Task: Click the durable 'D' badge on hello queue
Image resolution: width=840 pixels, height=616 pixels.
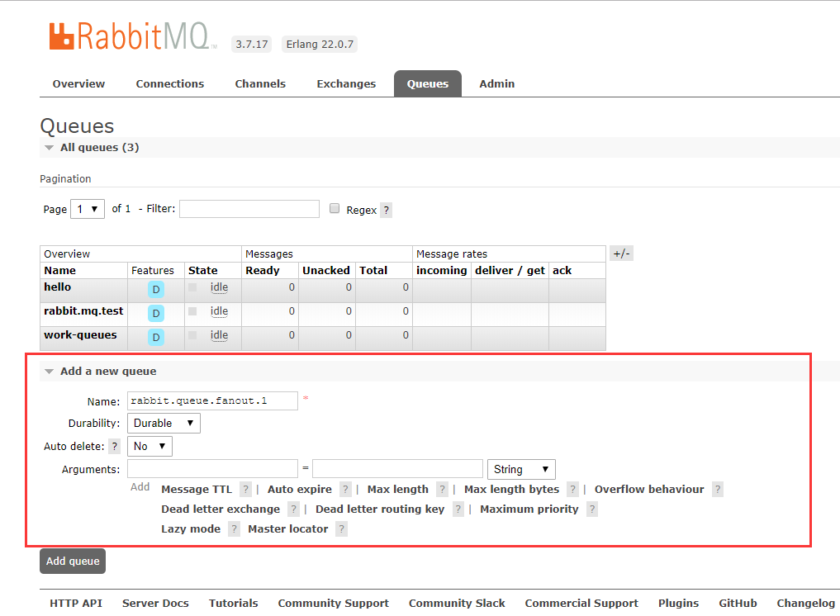Action: click(155, 289)
